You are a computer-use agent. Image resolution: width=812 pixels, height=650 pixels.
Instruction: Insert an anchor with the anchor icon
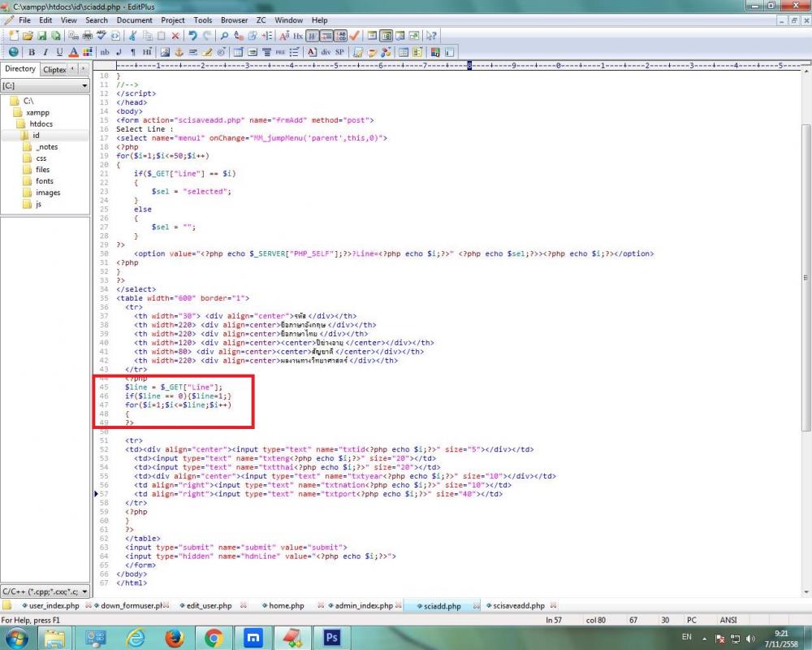[x=179, y=52]
